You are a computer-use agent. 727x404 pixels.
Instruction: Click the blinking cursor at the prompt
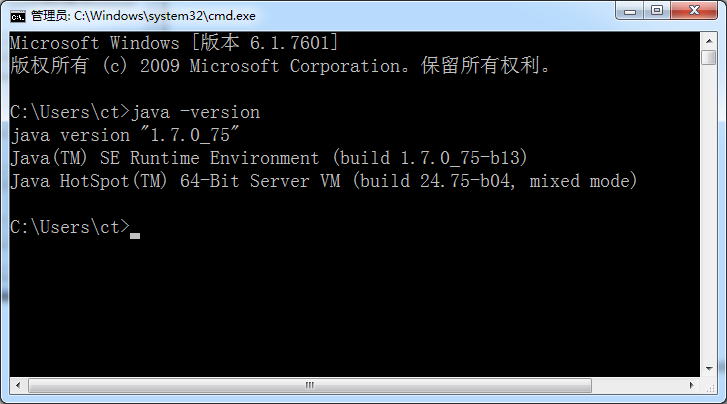click(x=135, y=236)
